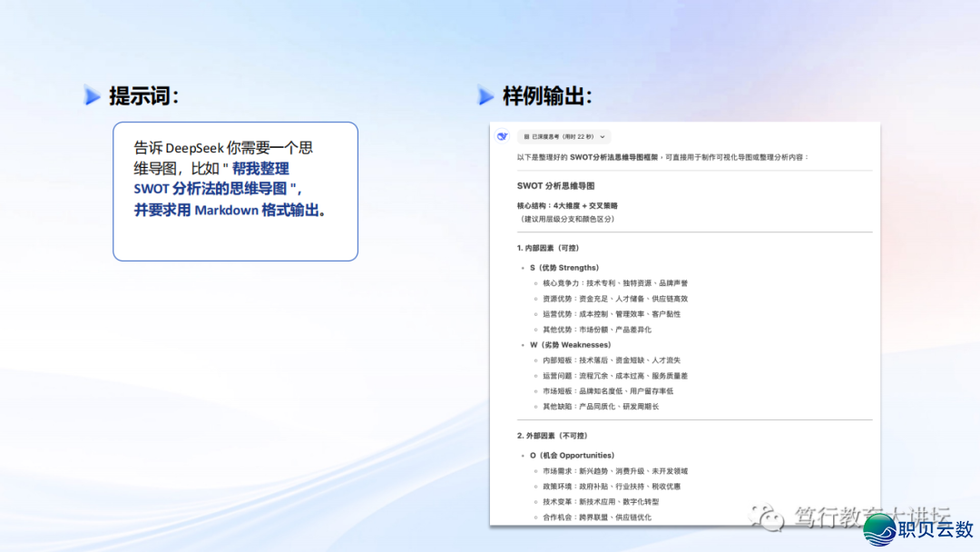The width and height of the screenshot is (980, 552).
Task: Click the 2. 外部因素（不可控） section heading
Action: (553, 436)
